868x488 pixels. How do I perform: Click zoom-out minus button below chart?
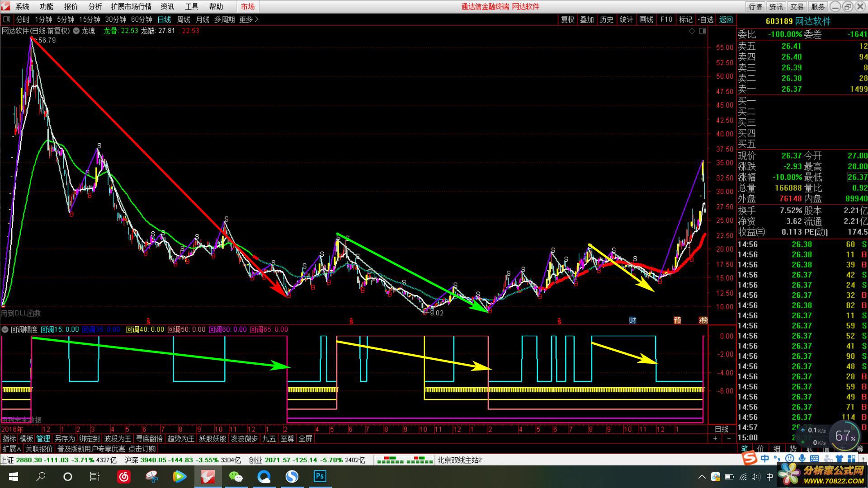pyautogui.click(x=729, y=438)
